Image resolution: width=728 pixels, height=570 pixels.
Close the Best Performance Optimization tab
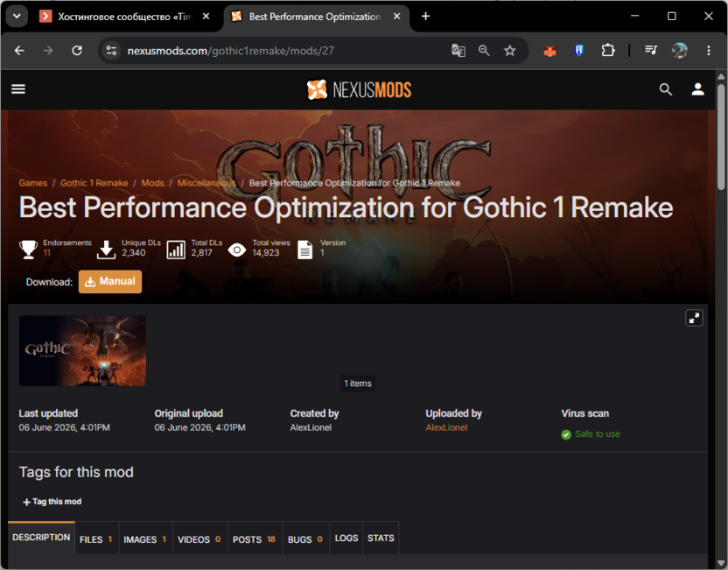point(397,17)
